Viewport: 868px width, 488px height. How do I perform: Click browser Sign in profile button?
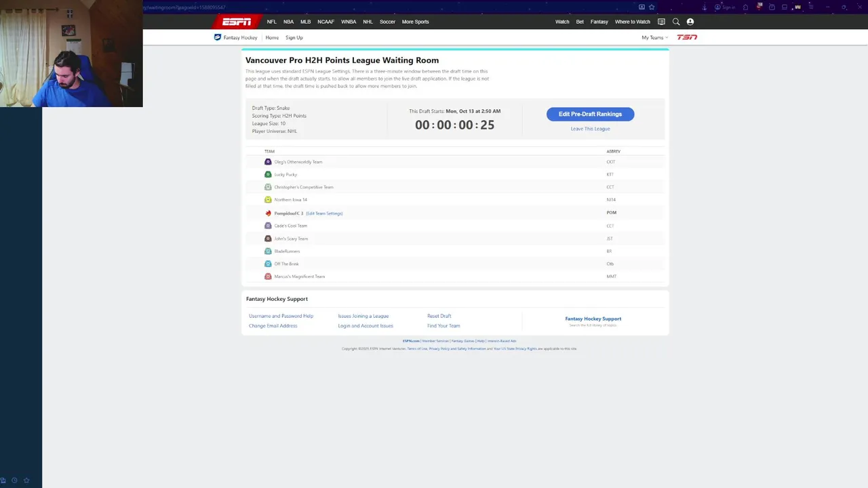click(725, 7)
